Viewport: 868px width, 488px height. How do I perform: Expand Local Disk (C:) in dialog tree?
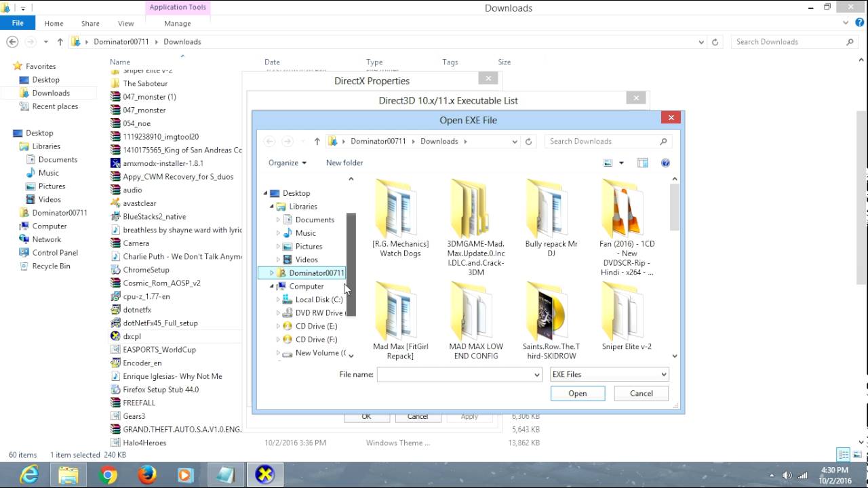278,300
